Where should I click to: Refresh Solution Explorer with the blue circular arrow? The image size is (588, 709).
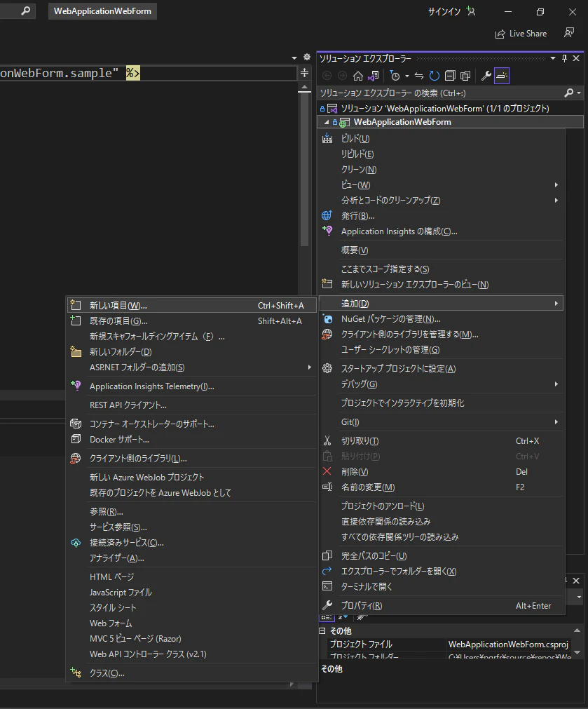point(435,76)
